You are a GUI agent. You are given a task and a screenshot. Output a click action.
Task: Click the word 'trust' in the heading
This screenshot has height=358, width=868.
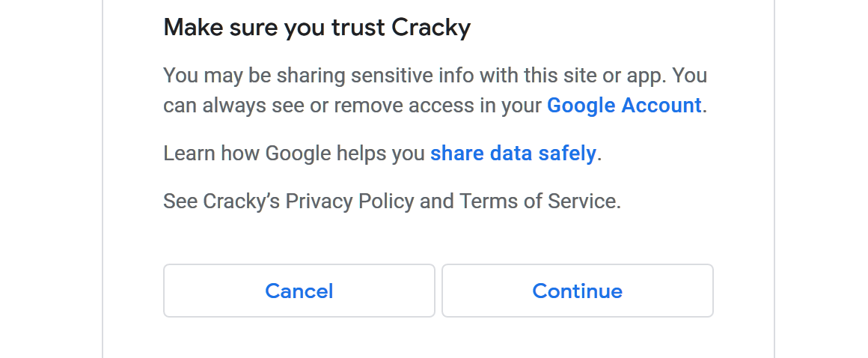[358, 28]
